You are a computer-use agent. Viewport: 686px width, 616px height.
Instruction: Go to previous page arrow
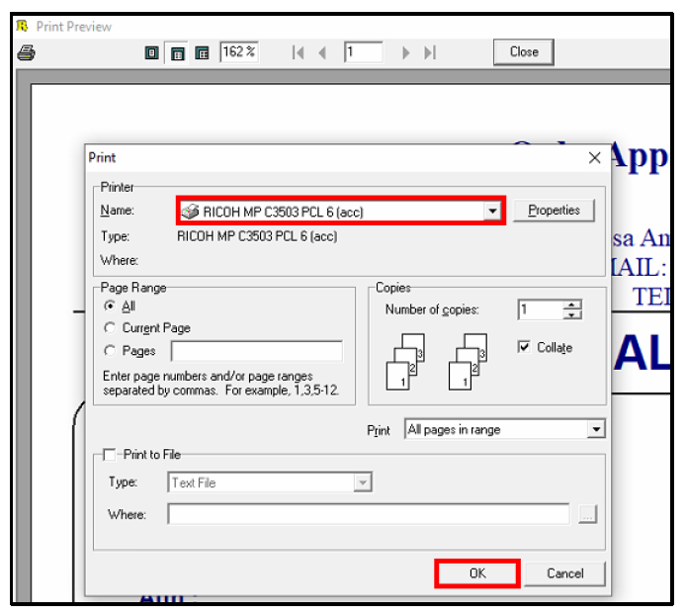click(322, 53)
